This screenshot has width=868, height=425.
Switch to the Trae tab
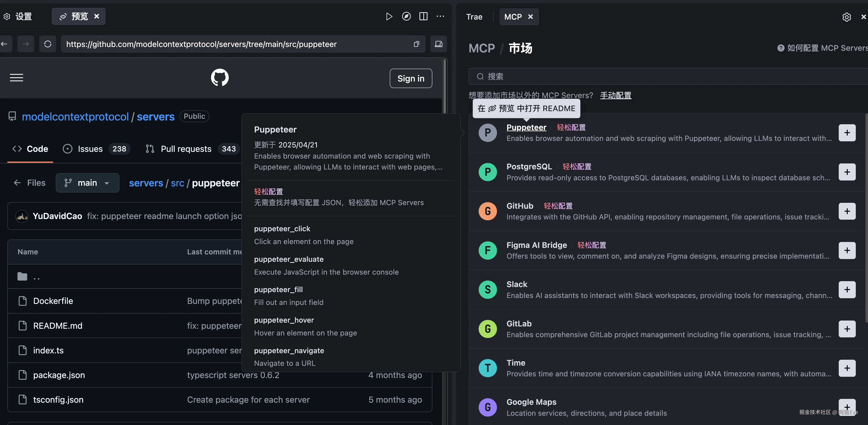[474, 17]
